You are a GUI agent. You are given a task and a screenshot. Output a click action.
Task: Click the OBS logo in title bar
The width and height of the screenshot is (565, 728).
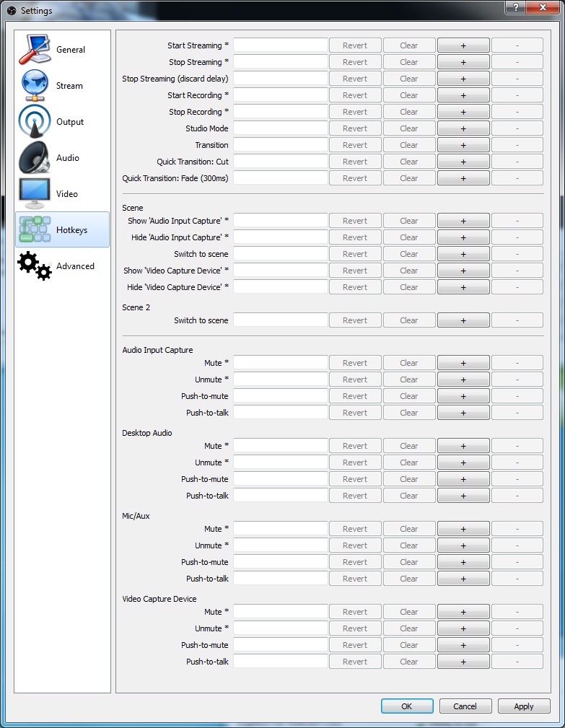tap(12, 10)
